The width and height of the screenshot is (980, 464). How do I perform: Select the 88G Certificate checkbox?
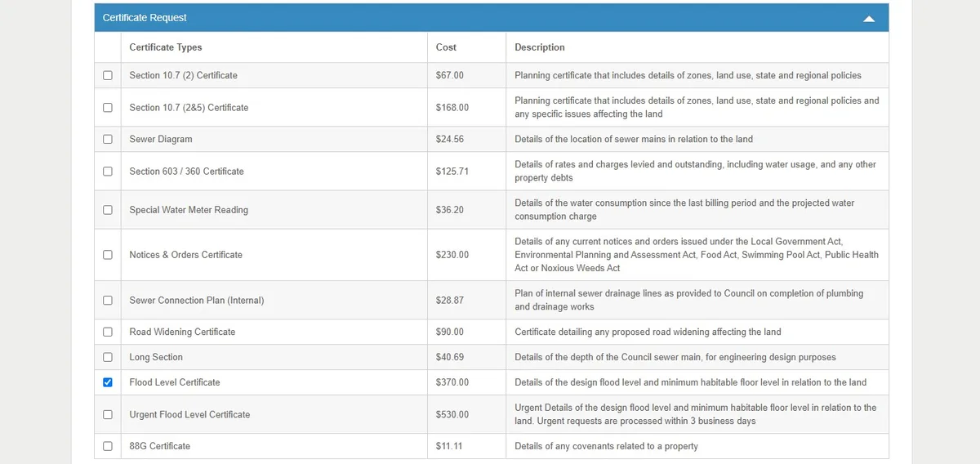[108, 446]
